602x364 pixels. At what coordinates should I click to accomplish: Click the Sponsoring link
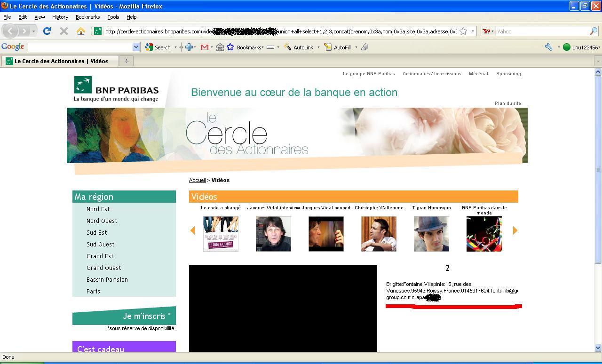508,74
